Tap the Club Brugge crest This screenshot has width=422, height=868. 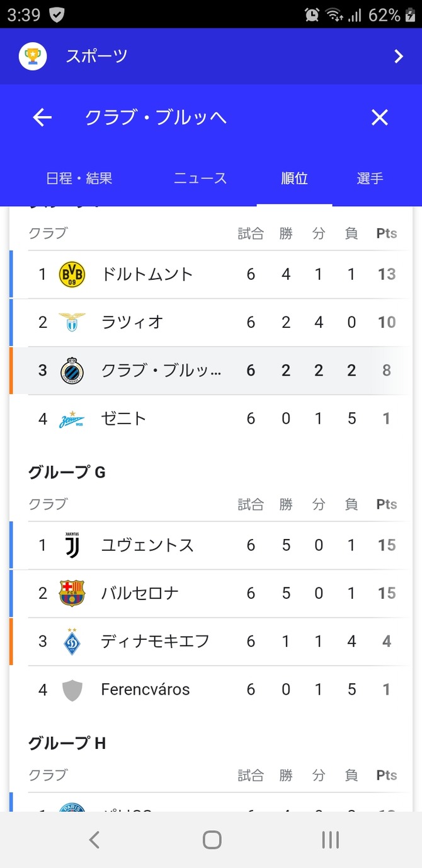pyautogui.click(x=72, y=370)
